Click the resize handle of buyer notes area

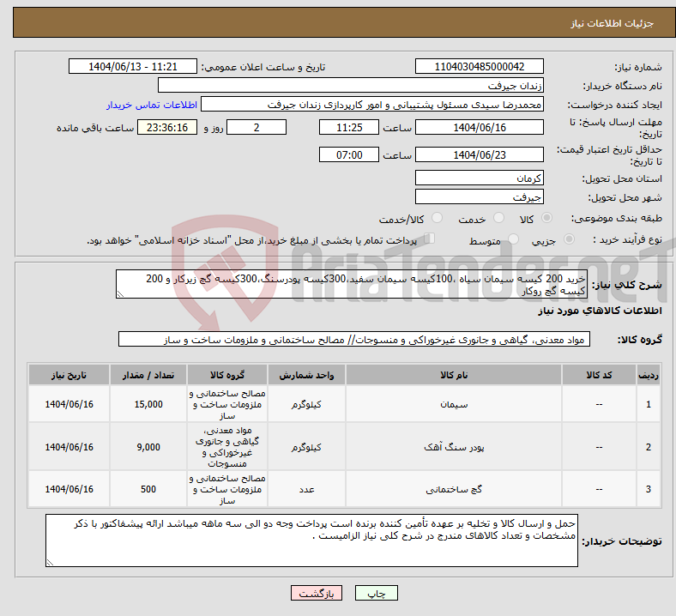(50, 563)
